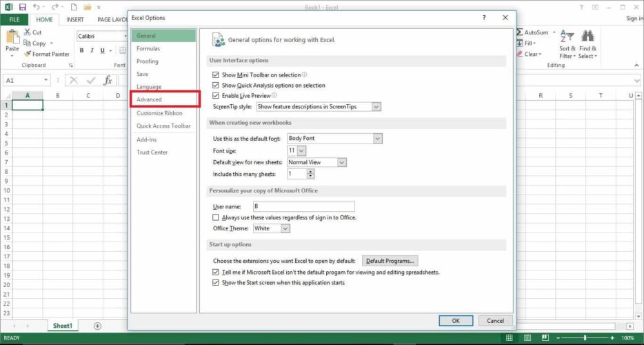Expand the Copy dropdown arrow
Screen dimensions: 644x345
pyautogui.click(x=52, y=43)
